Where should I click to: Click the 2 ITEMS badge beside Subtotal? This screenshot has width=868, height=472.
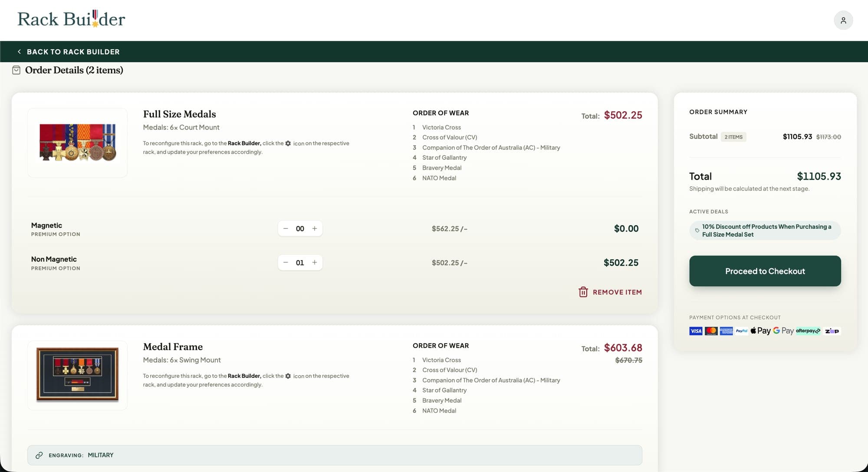click(733, 137)
